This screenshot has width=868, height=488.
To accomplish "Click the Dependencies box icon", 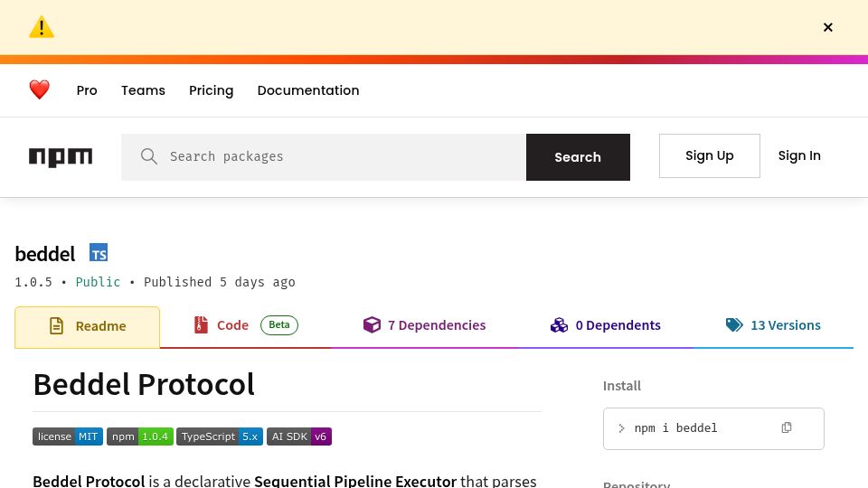I will [372, 324].
